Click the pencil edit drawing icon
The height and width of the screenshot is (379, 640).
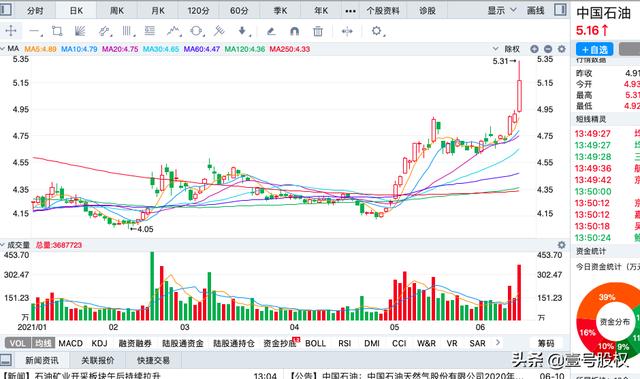pyautogui.click(x=271, y=31)
